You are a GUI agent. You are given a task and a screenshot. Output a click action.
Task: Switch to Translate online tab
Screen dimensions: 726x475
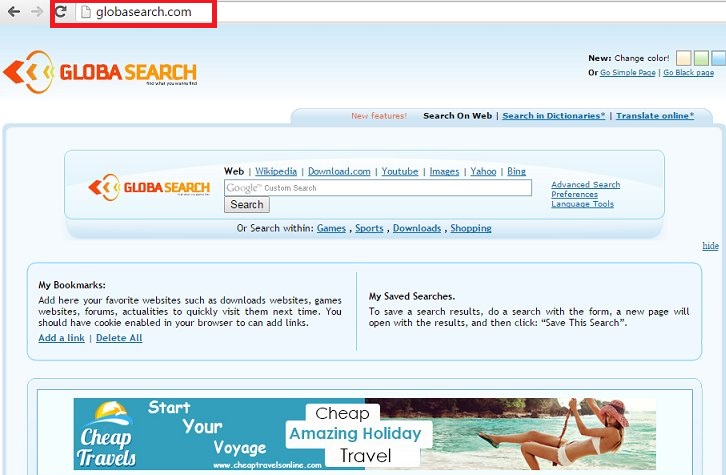pyautogui.click(x=655, y=116)
